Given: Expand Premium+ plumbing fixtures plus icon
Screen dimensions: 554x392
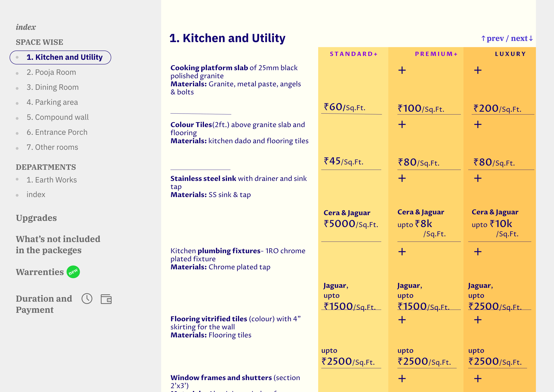Looking at the screenshot, I should (402, 251).
